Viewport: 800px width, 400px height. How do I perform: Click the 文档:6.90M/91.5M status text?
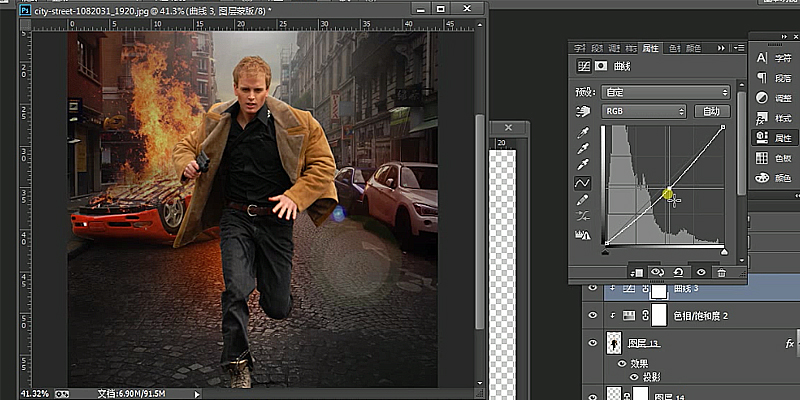[x=131, y=394]
